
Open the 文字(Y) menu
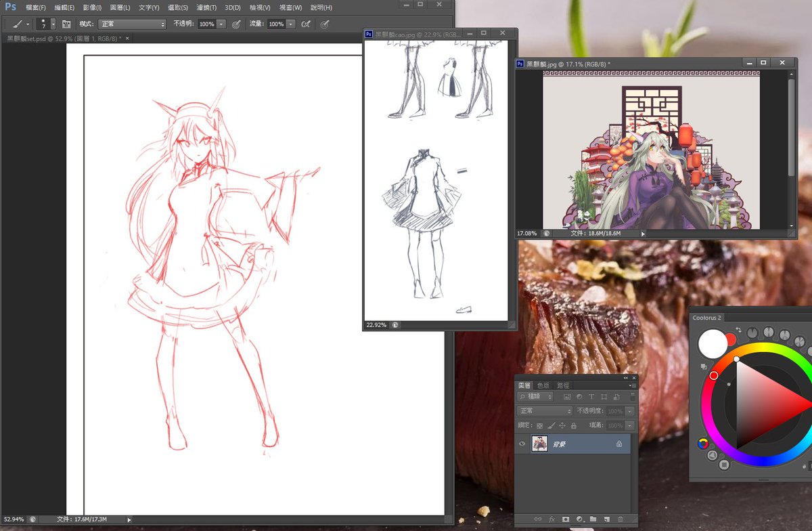pos(149,7)
